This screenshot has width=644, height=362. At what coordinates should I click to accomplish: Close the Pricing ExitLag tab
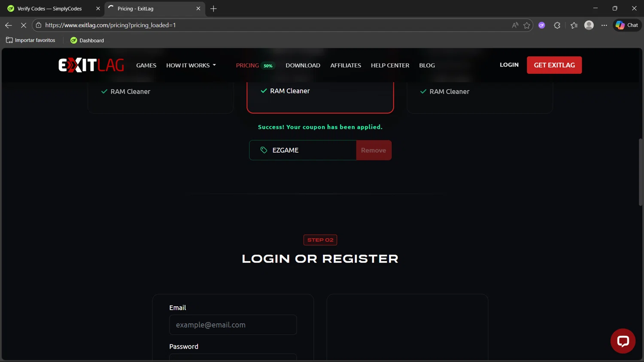pyautogui.click(x=198, y=9)
